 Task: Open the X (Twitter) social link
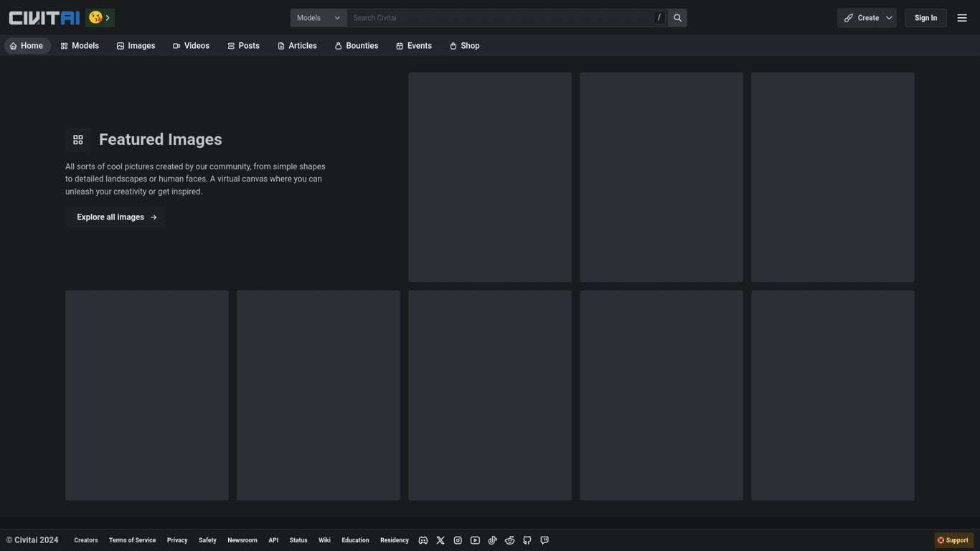click(x=440, y=540)
